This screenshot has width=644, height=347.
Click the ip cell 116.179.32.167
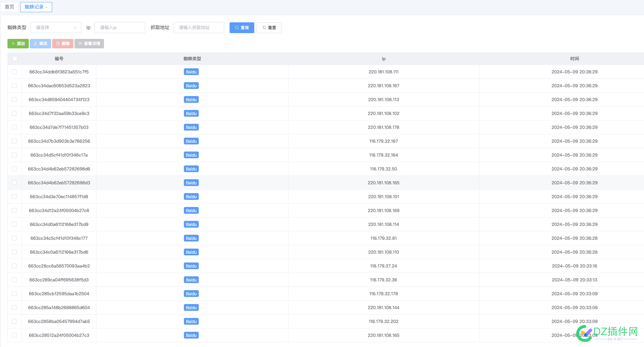(384, 141)
